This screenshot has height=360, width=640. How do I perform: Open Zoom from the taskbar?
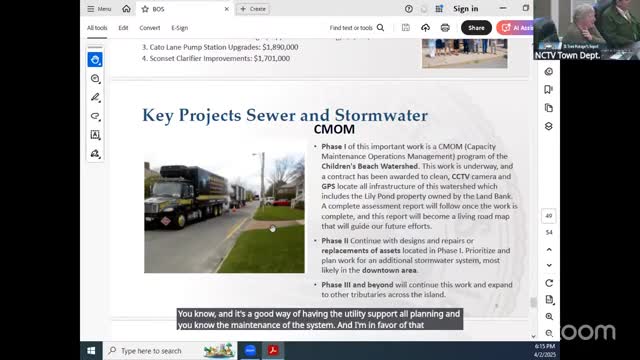[250, 351]
